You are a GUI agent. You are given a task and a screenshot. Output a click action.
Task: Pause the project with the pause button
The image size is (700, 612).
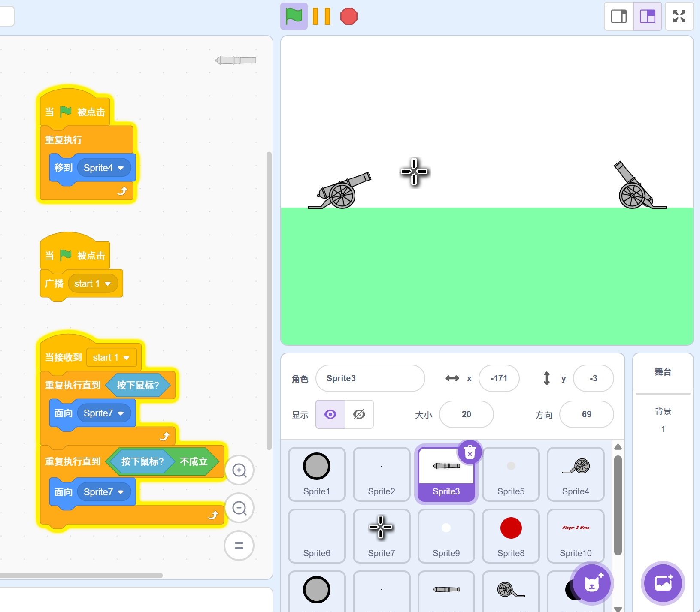click(321, 17)
